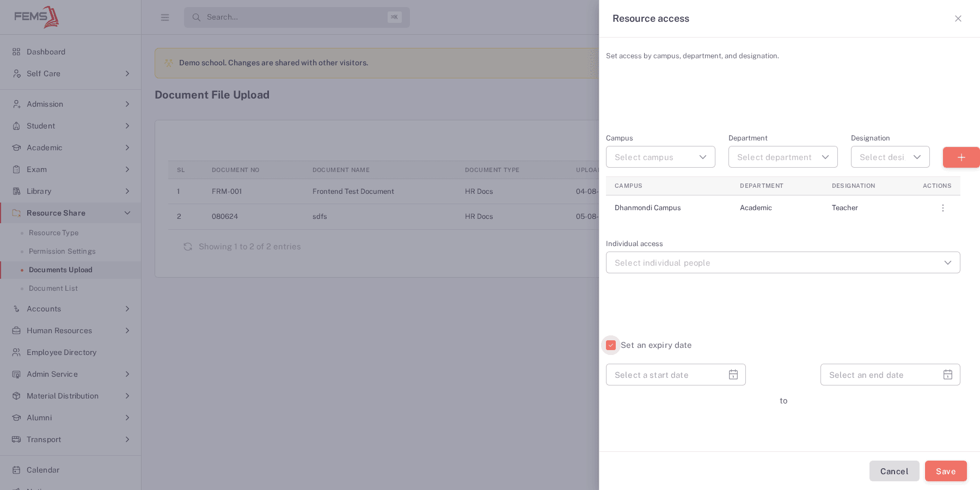The height and width of the screenshot is (490, 980).
Task: Click the end date input field
Action: click(x=890, y=375)
